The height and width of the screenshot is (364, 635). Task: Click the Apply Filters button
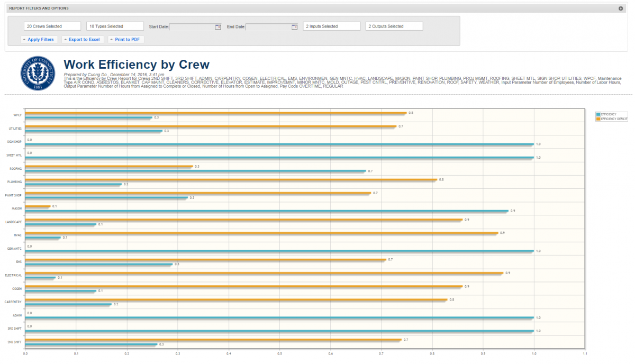point(39,39)
